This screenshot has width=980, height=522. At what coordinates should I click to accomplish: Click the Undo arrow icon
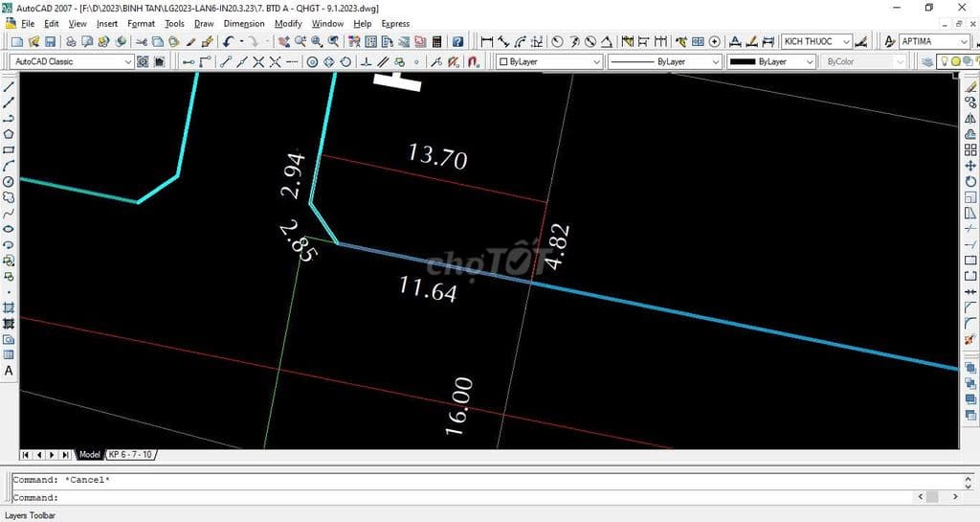228,42
